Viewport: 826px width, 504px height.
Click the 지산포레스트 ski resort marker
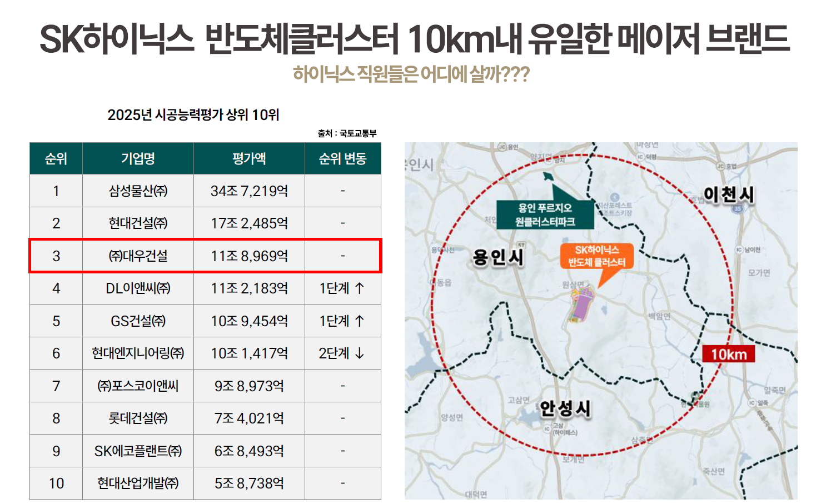[614, 198]
